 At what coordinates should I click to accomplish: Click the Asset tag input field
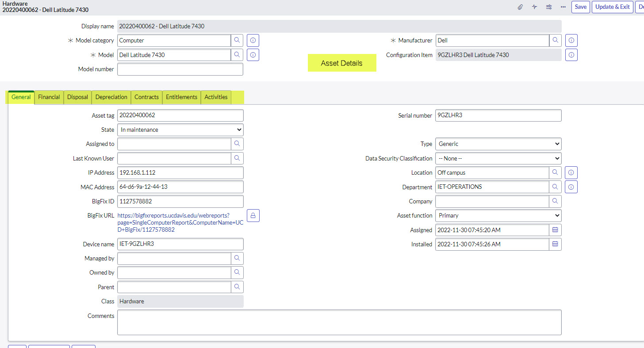pyautogui.click(x=180, y=115)
